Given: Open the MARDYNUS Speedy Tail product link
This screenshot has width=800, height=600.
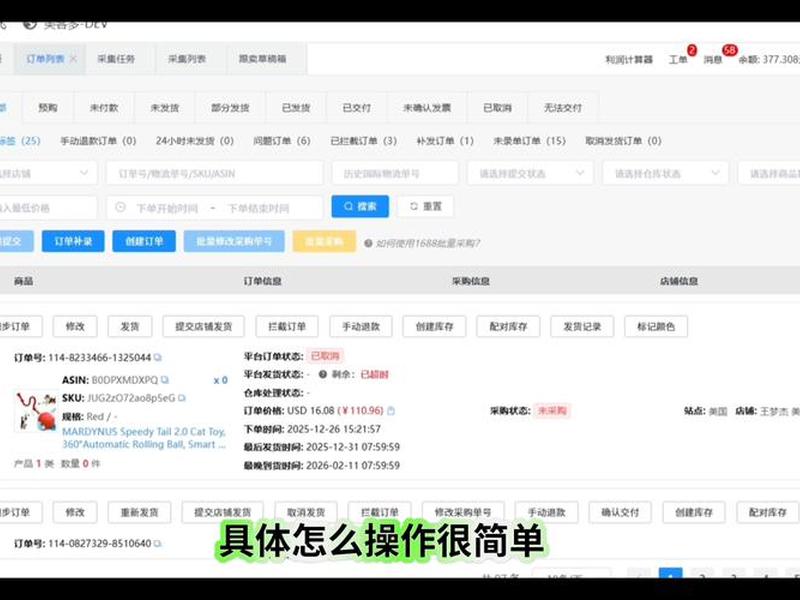Looking at the screenshot, I should (x=144, y=438).
